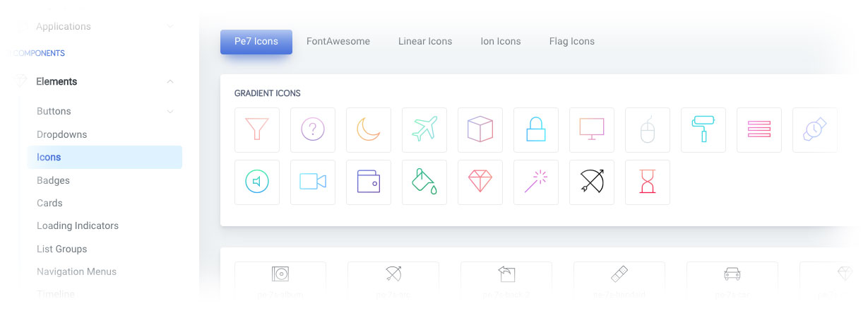Screen dimensions: 868x311
Task: Expand the Applications menu chevron
Action: (x=170, y=27)
